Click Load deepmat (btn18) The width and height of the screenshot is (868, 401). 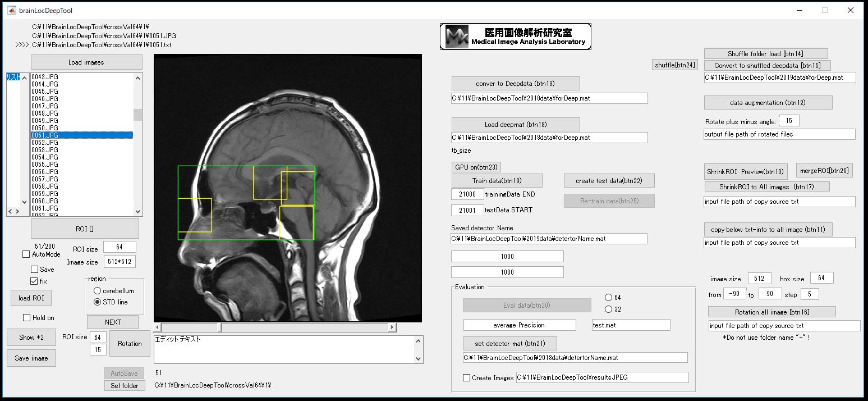pos(516,125)
